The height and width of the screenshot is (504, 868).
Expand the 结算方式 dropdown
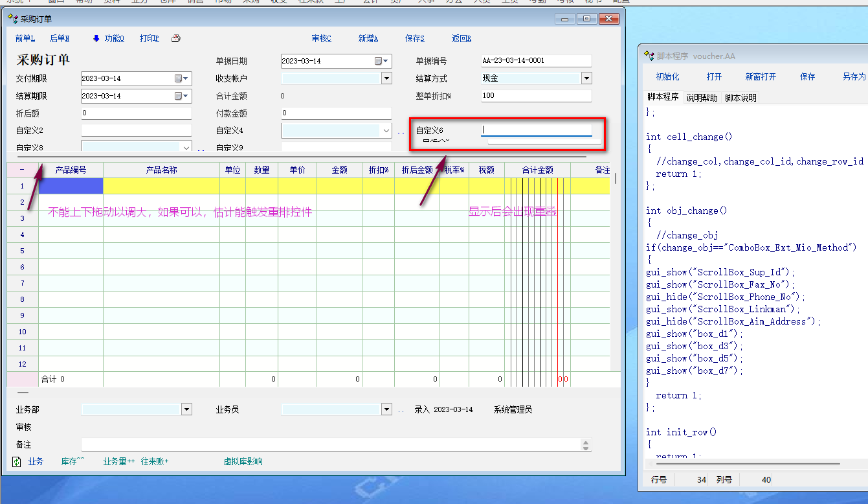coord(586,79)
